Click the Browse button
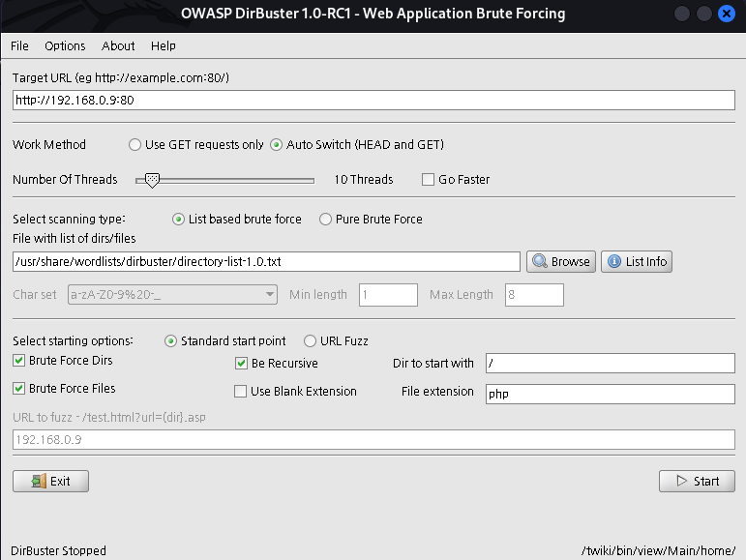The image size is (746, 560). (x=561, y=261)
